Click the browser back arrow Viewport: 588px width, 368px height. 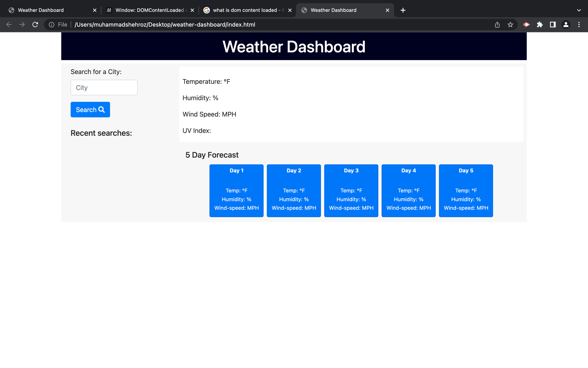click(x=9, y=25)
